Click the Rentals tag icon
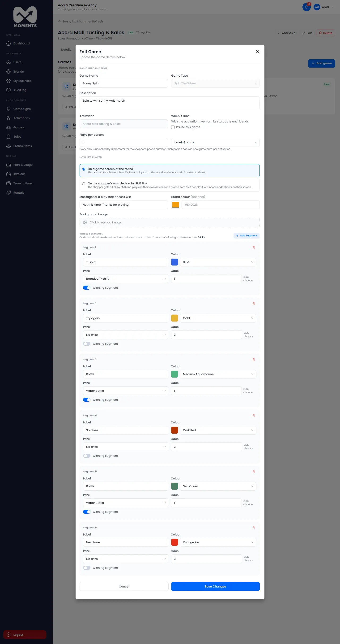Screen dimensions: 340x644 pos(8,192)
